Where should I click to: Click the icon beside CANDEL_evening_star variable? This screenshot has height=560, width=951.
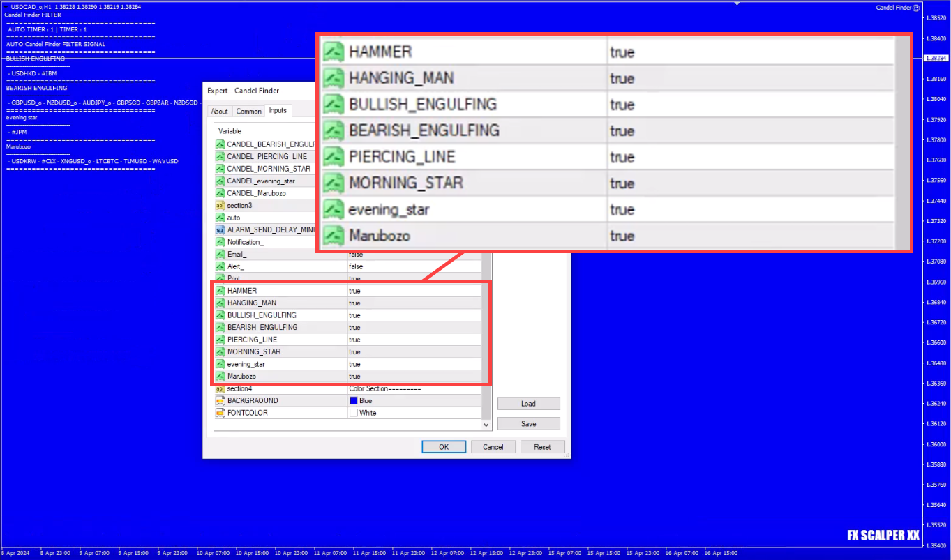[x=220, y=181]
